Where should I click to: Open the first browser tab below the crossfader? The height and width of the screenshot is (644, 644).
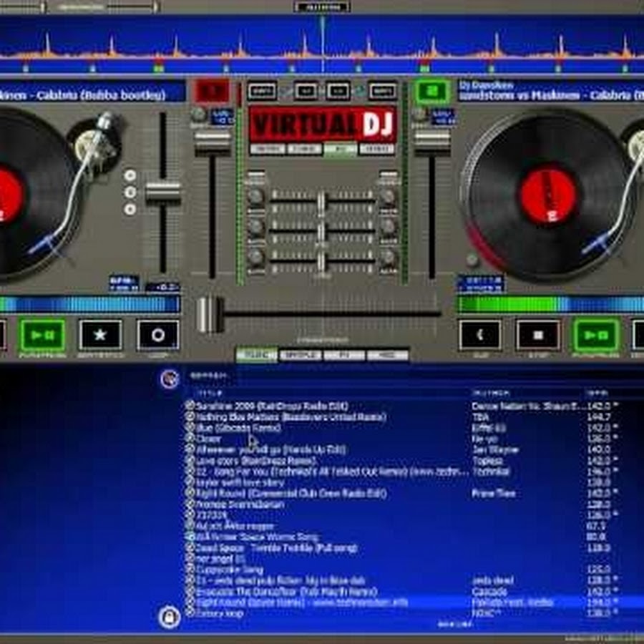pos(257,355)
